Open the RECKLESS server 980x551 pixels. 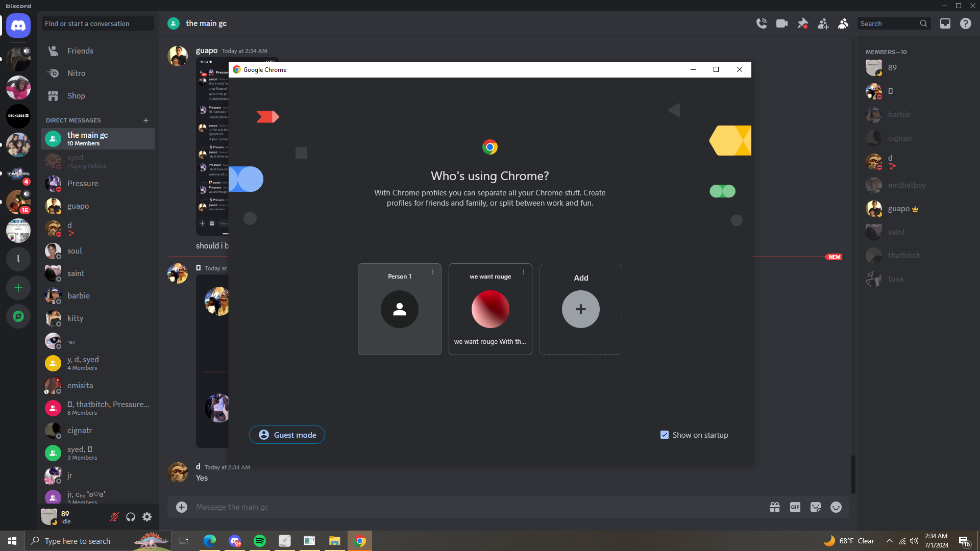click(18, 116)
